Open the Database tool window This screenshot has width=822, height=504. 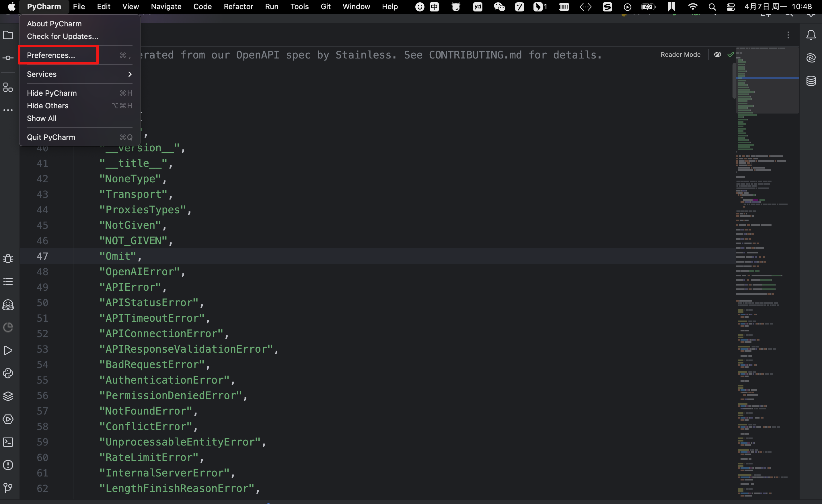coord(811,81)
